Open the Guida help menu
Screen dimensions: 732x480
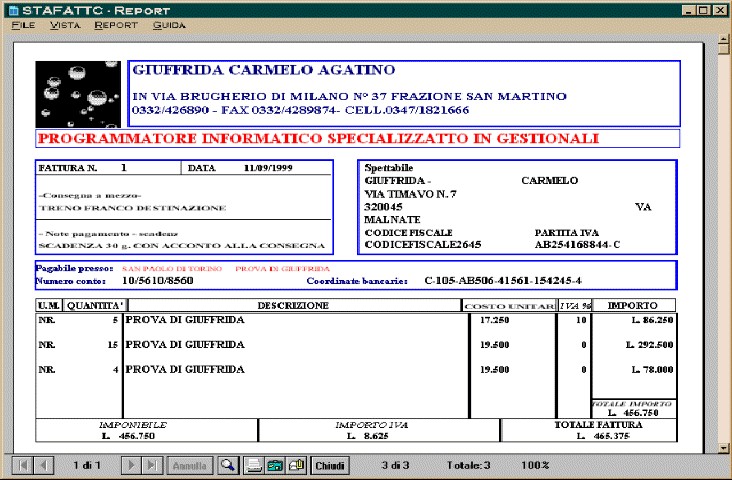pyautogui.click(x=169, y=23)
